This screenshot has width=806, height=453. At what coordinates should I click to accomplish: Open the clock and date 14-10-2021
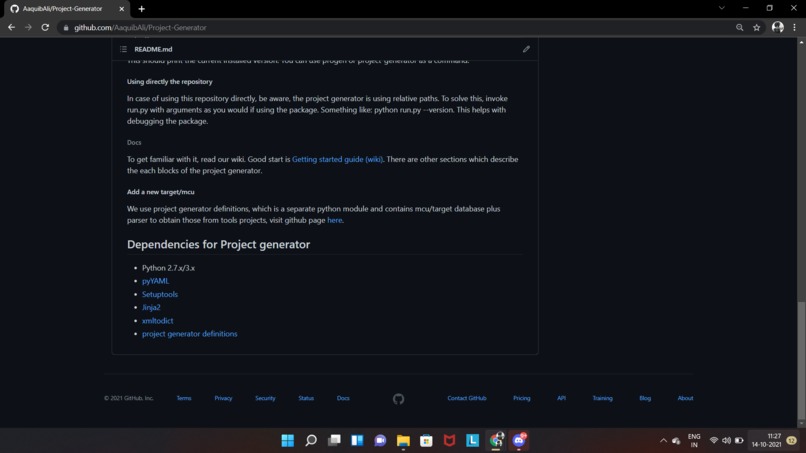coord(766,441)
